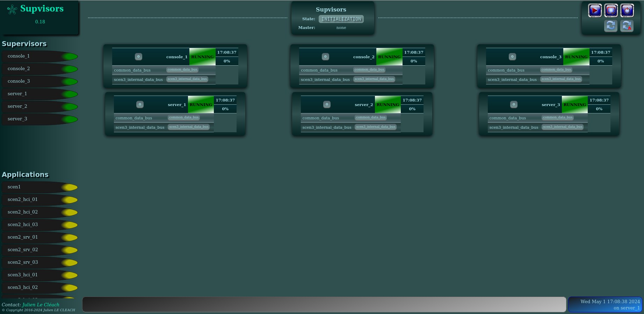Click the 17:08:37 time on console_2 card

tap(414, 52)
